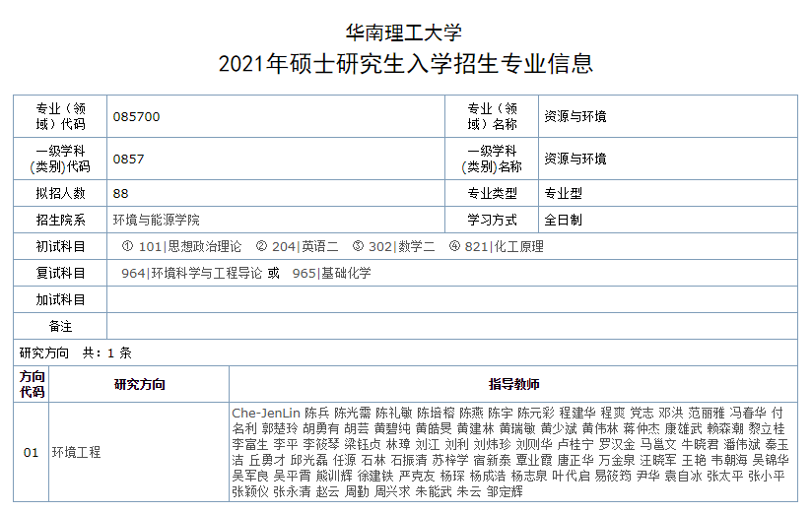Click the 一级学科(类别)代码 label
The width and height of the screenshot is (812, 513).
(x=60, y=159)
